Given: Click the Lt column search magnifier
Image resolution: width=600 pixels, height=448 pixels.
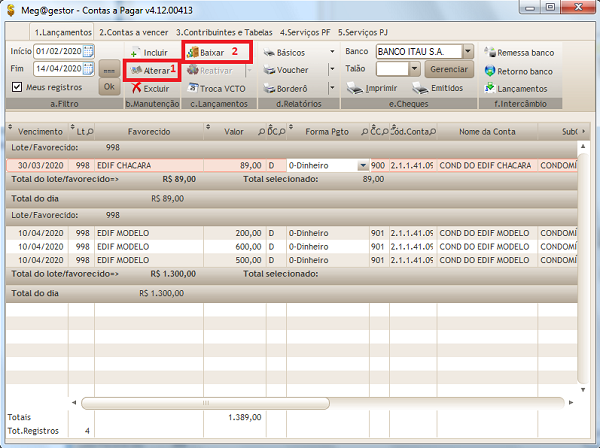Looking at the screenshot, I should [x=90, y=132].
